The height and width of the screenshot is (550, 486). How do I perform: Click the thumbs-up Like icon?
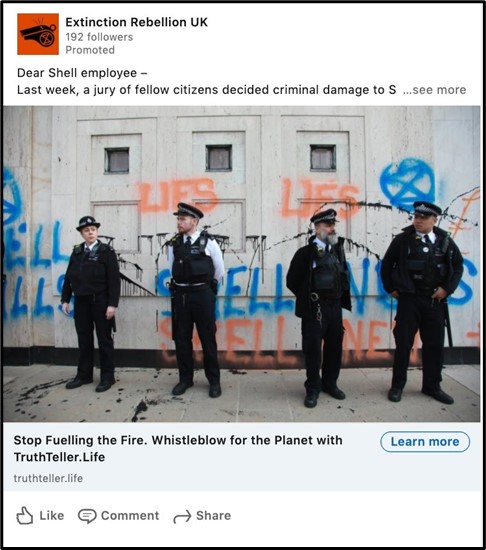24,516
